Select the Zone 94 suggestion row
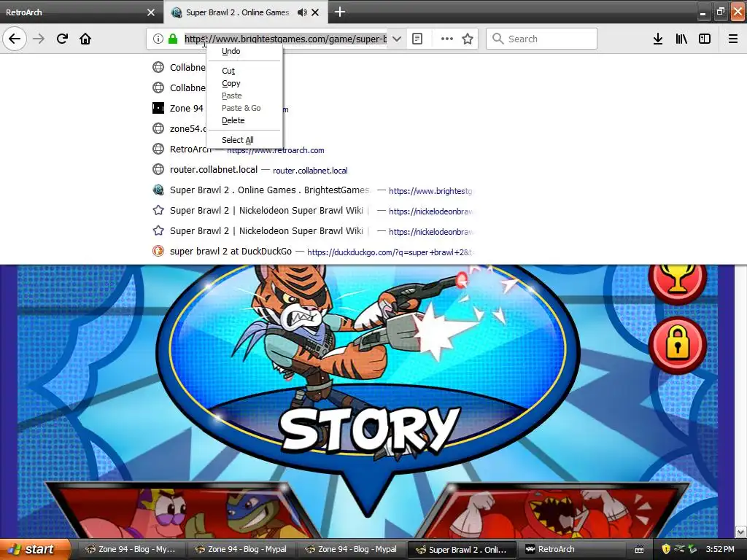The image size is (747, 560). [x=312, y=109]
